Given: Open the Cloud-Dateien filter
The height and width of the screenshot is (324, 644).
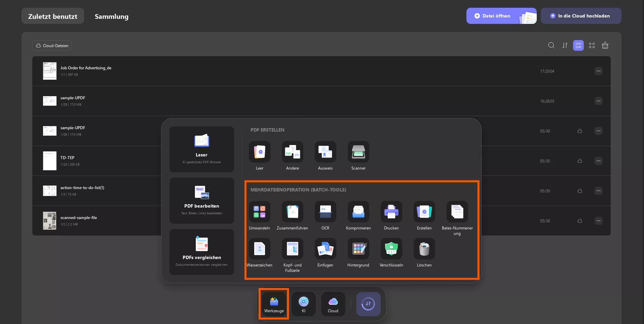Looking at the screenshot, I should pos(52,45).
